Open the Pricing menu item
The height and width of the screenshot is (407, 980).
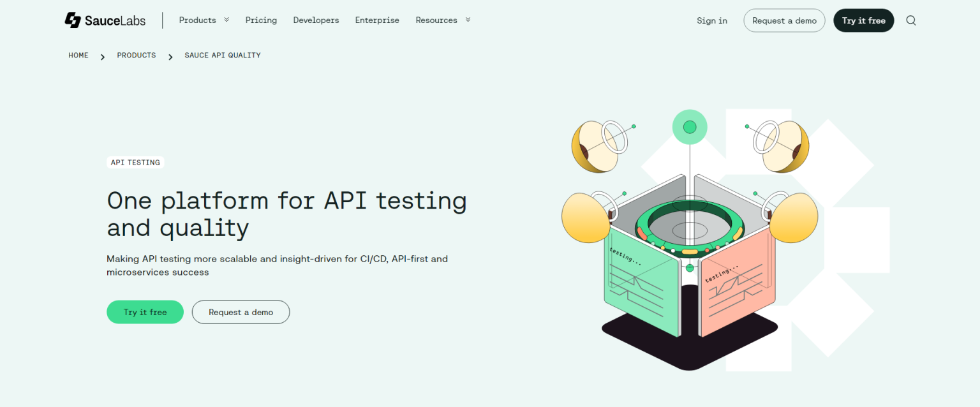point(261,20)
